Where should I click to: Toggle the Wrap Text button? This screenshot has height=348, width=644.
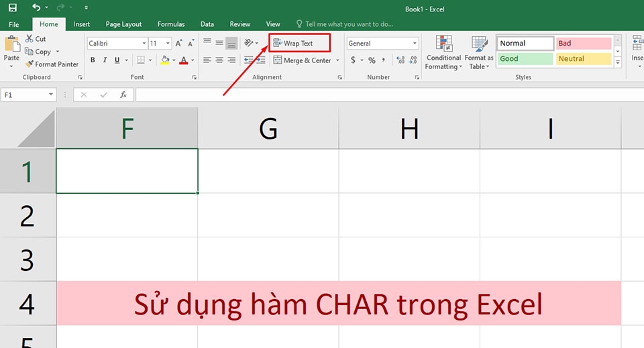pos(300,43)
